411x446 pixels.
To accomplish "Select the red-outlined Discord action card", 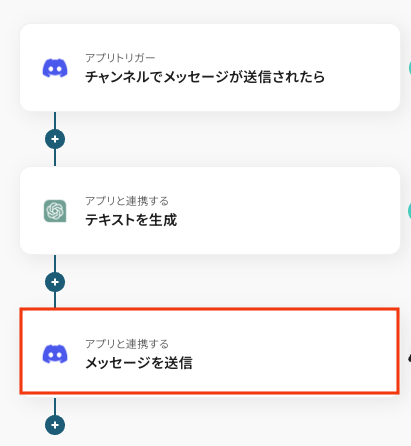I will pyautogui.click(x=210, y=351).
